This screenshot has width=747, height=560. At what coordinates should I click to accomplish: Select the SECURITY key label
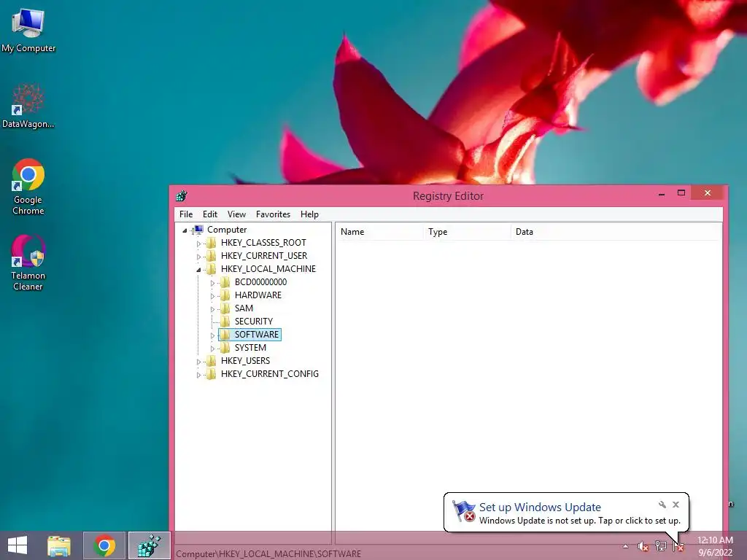(253, 322)
